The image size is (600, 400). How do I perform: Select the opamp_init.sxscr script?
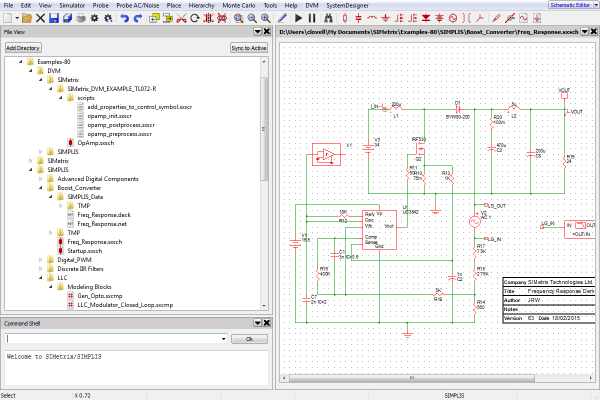tap(109, 116)
